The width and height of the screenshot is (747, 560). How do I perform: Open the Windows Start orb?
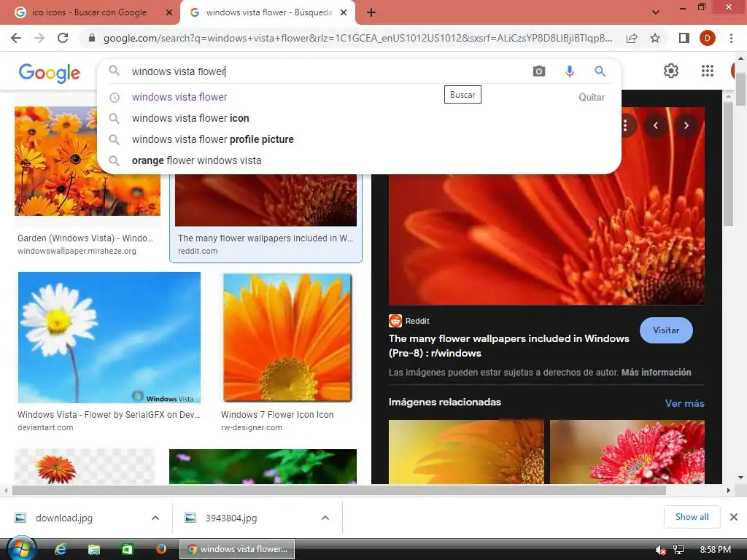point(20,549)
